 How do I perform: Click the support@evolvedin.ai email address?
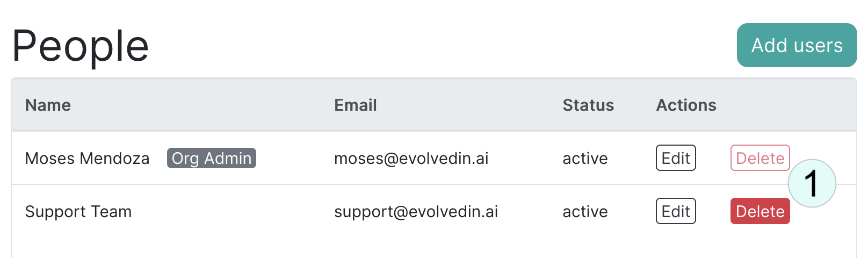[416, 212]
